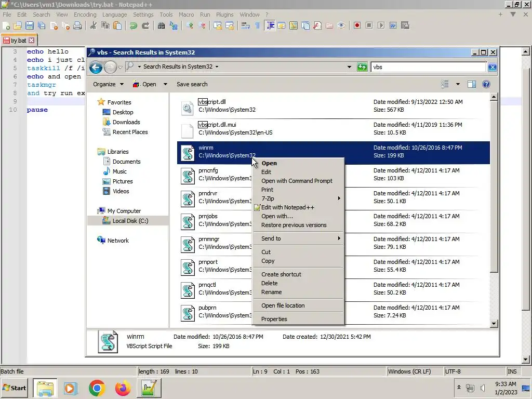Close the try.bat tab

[x=32, y=41]
